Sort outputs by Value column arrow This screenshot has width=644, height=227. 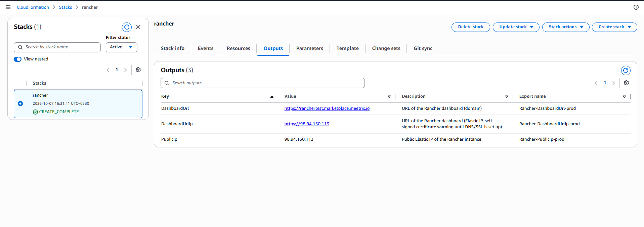389,97
